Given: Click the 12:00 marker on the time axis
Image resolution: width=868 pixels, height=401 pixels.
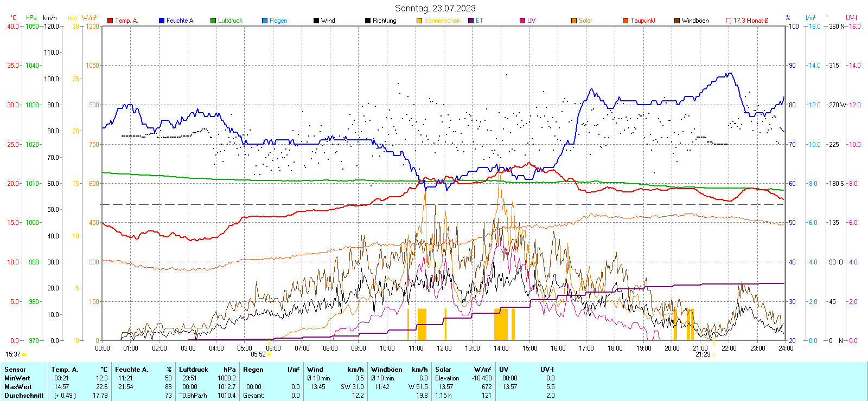Looking at the screenshot, I should pos(444,348).
